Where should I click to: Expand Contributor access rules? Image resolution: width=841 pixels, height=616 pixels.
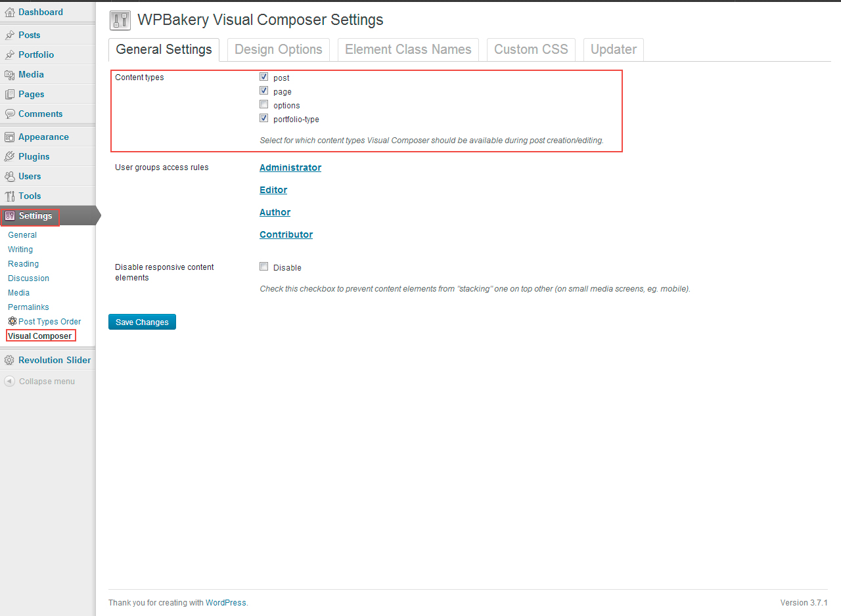click(286, 234)
